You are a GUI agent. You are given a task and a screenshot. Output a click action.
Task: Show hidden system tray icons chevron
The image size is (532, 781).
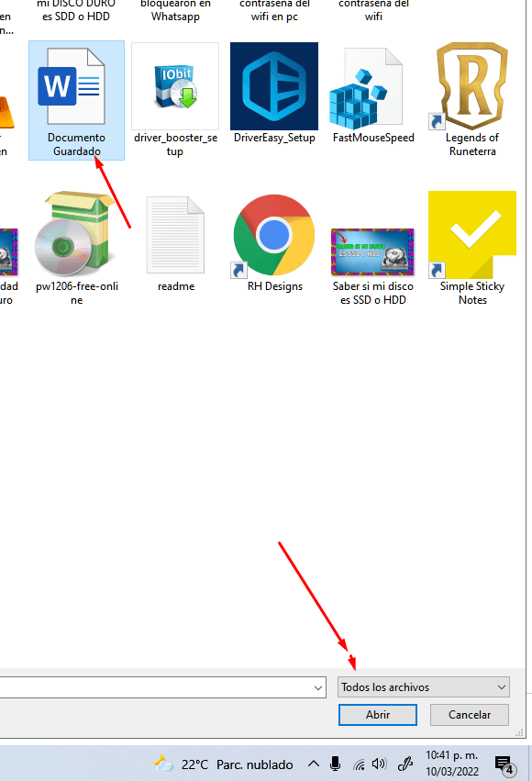click(314, 764)
